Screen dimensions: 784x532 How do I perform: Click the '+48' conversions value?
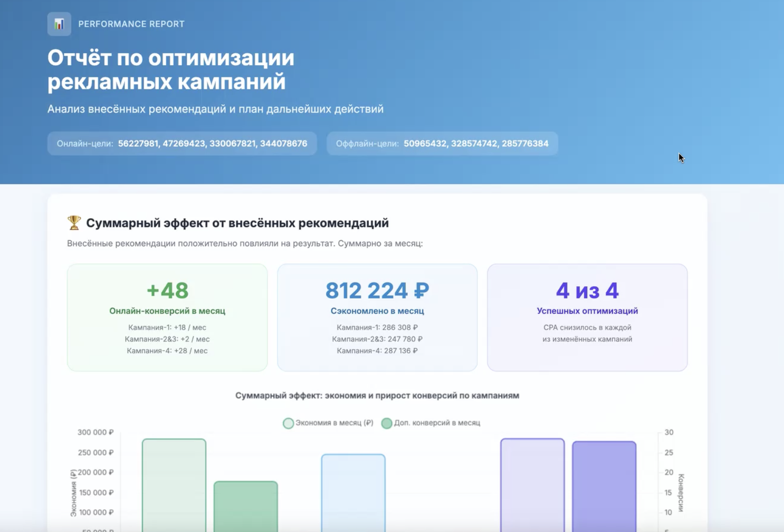pyautogui.click(x=167, y=290)
